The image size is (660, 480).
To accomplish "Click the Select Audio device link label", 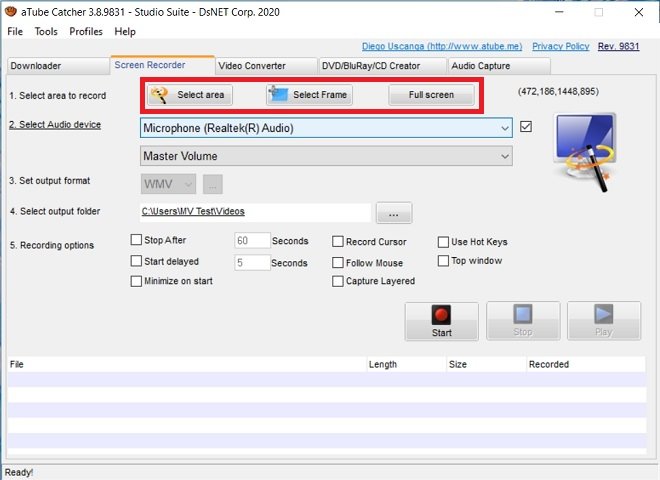I will click(55, 125).
